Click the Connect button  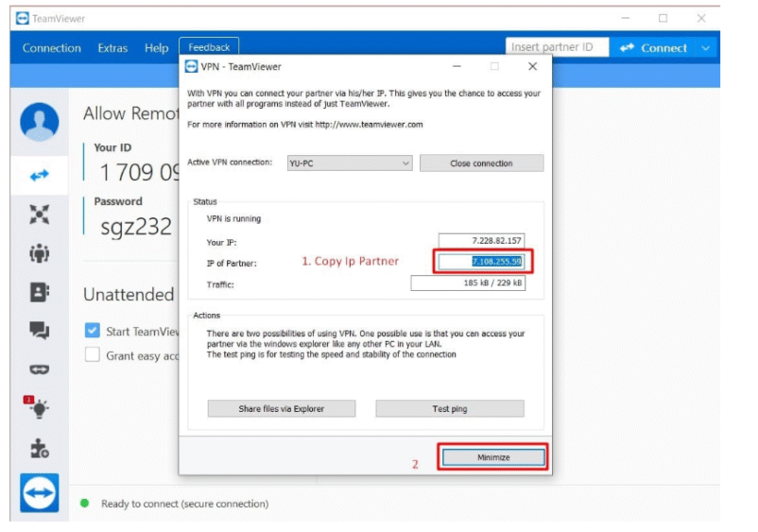click(x=653, y=48)
